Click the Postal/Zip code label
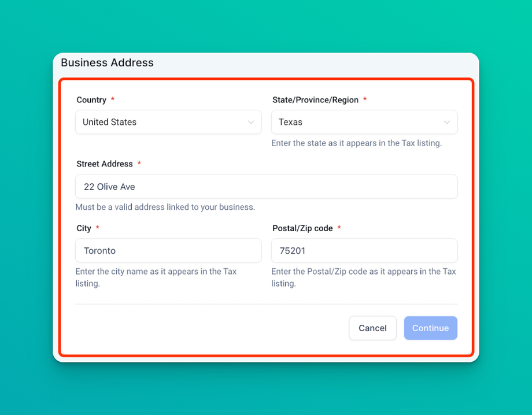 point(302,228)
